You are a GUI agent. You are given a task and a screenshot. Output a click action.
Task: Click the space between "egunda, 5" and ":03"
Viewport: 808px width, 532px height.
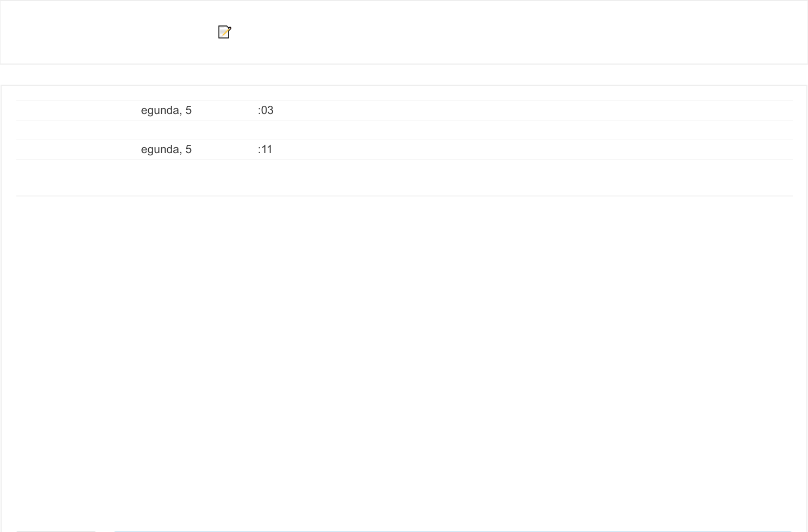coord(225,110)
